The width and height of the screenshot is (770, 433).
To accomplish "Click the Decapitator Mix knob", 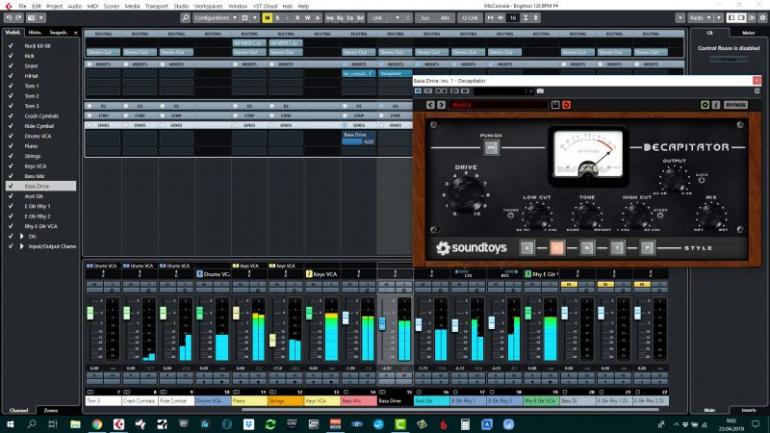I will pos(711,216).
